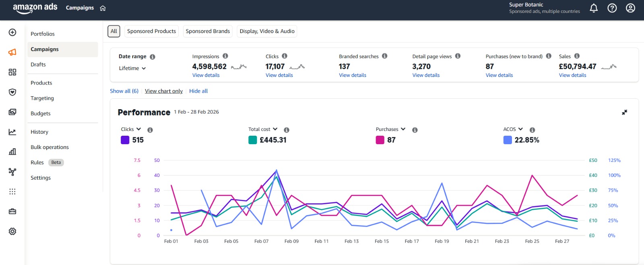Expand the Lifetime date range dropdown
Image resolution: width=644 pixels, height=265 pixels.
(132, 68)
